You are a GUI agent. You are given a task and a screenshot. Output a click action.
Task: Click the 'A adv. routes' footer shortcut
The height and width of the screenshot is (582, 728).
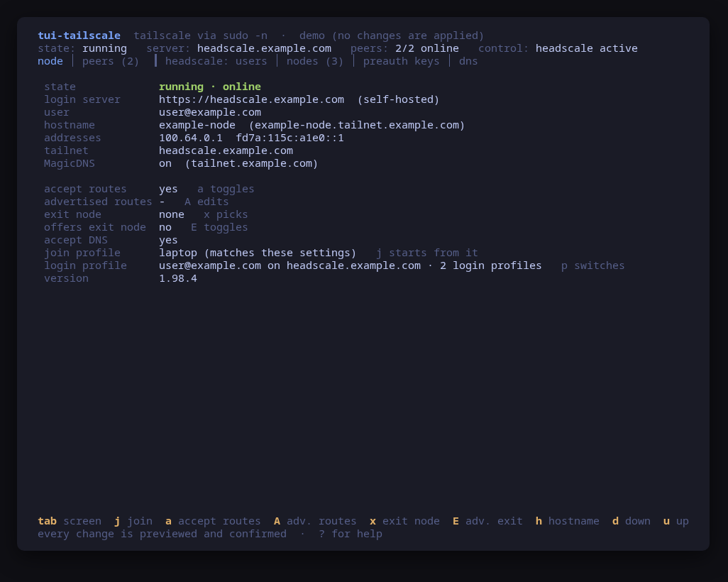coord(315,521)
